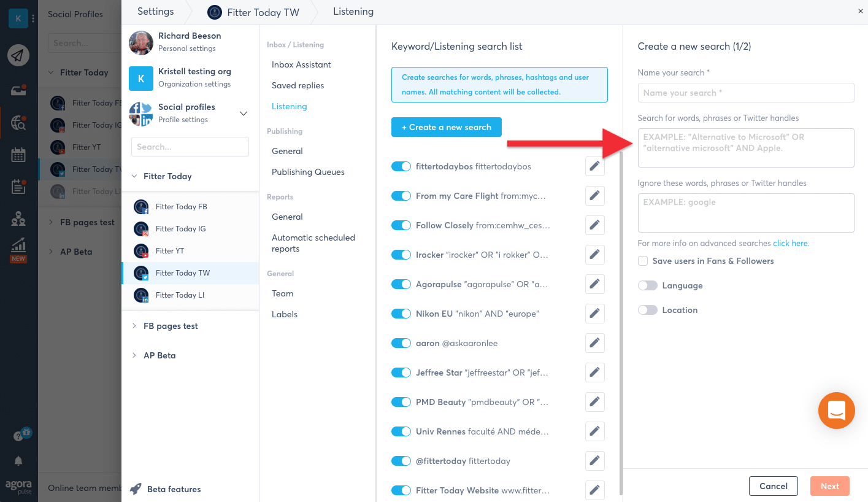This screenshot has height=502, width=868.
Task: Disable the Agorapulse listening search toggle
Action: click(401, 284)
